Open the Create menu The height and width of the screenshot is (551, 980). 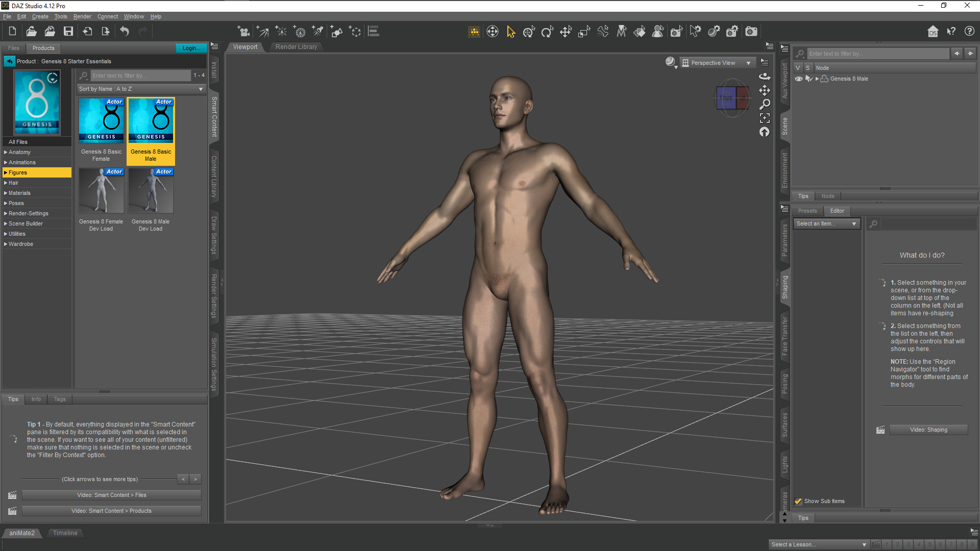(x=40, y=16)
